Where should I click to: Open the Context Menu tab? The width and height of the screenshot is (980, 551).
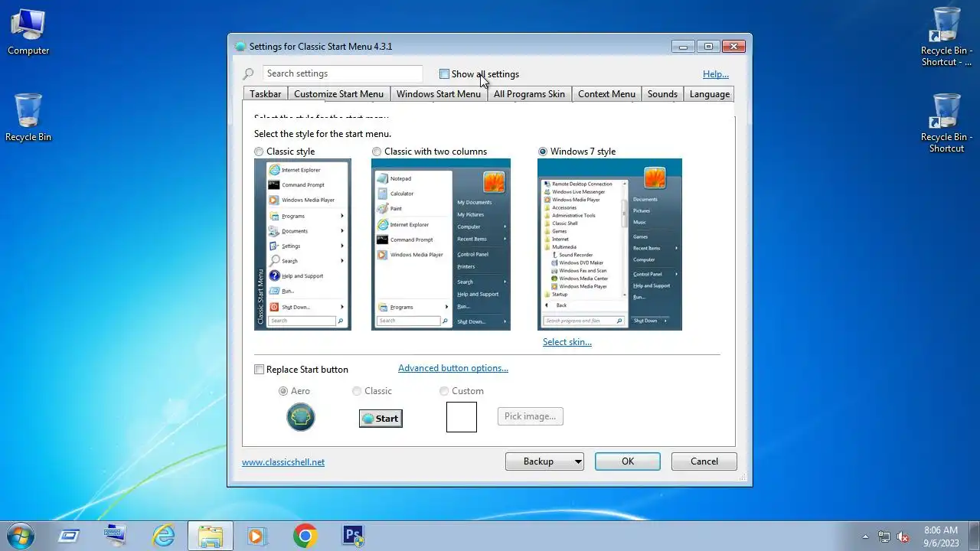(x=606, y=94)
